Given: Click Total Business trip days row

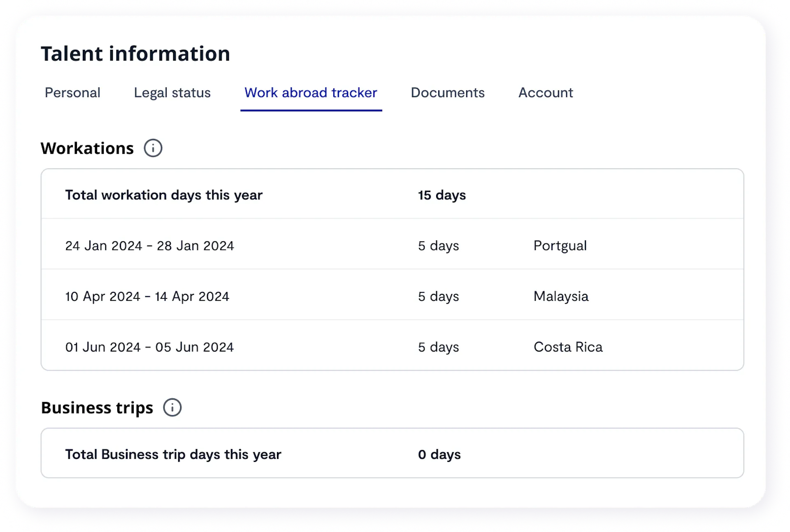Looking at the screenshot, I should [x=173, y=454].
